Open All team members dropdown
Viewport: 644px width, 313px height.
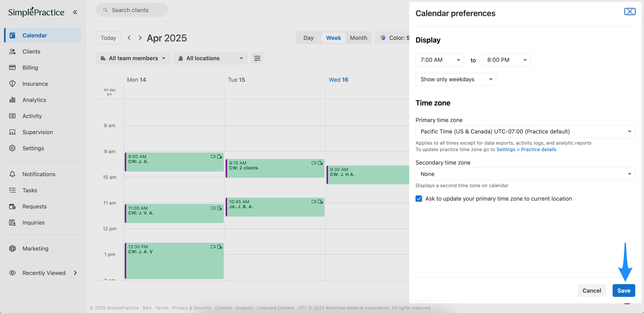(x=133, y=58)
